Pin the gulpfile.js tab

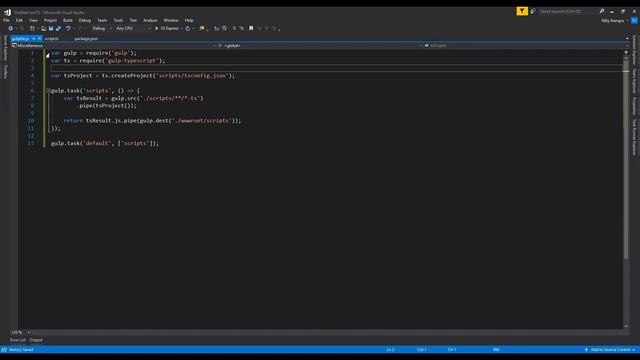(x=33, y=39)
